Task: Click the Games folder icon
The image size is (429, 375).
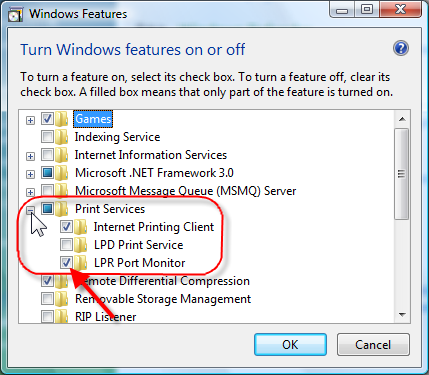Action: pyautogui.click(x=62, y=119)
